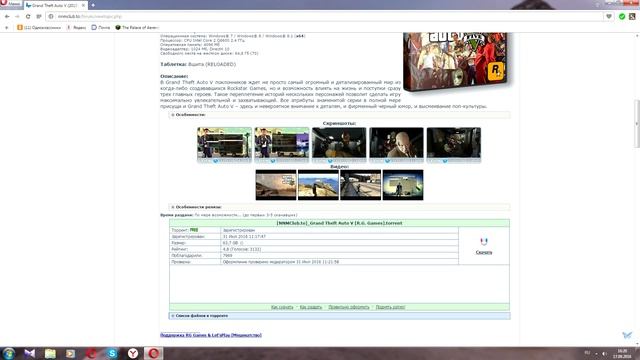Open Visual Studio from the taskbar
The image size is (640, 360).
point(29,353)
